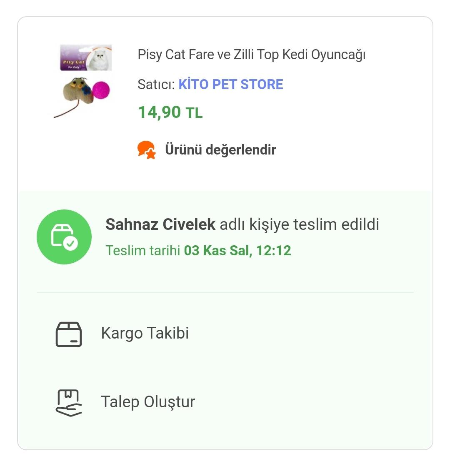Click the Satıcı label text
Screen dimensions: 450x476
pos(156,84)
